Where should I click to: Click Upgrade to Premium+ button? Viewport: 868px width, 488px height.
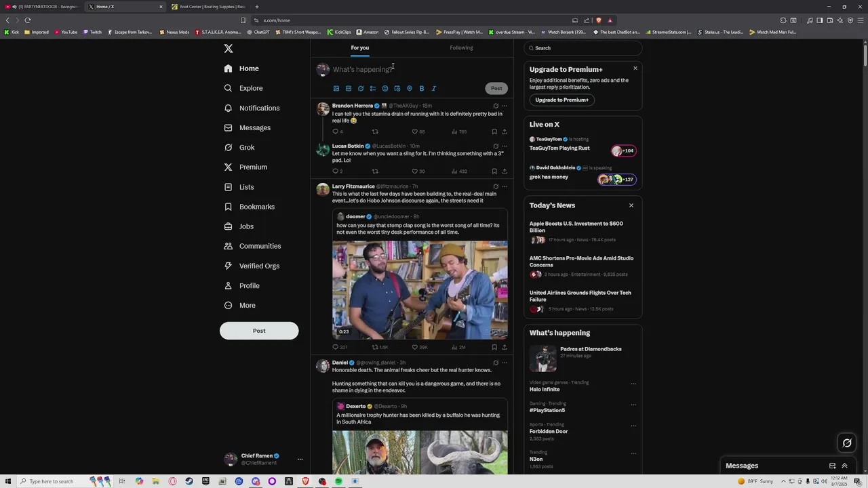(562, 100)
